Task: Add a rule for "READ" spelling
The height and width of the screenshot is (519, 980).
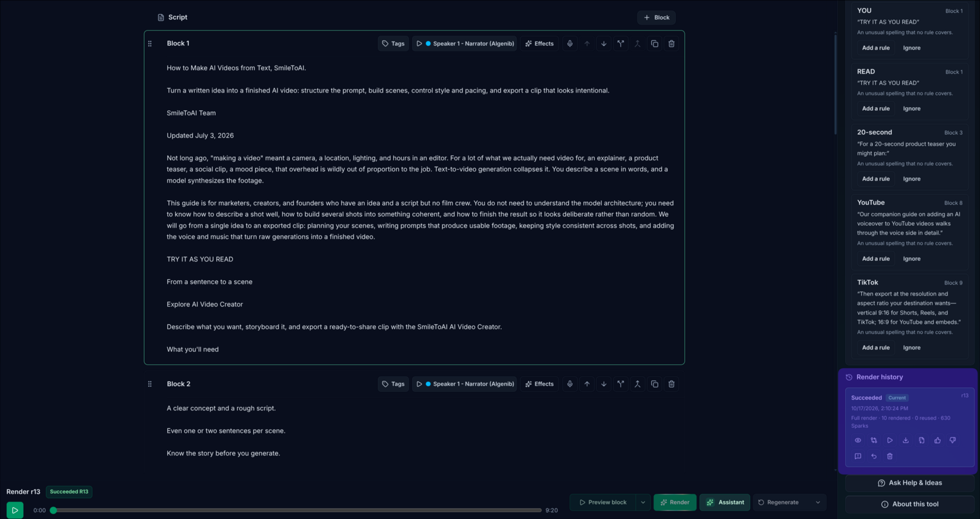Action: click(x=876, y=108)
